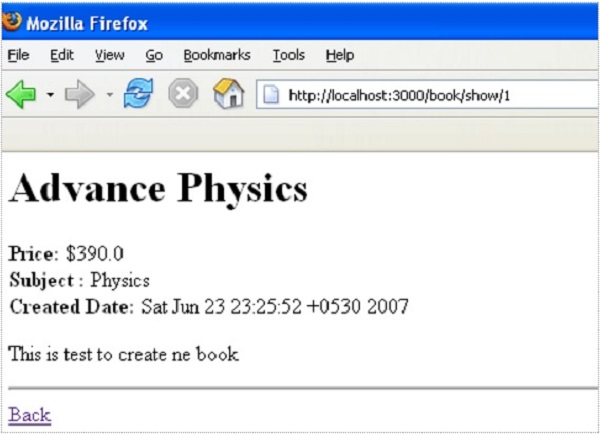
Task: Click the book description text
Action: click(123, 354)
